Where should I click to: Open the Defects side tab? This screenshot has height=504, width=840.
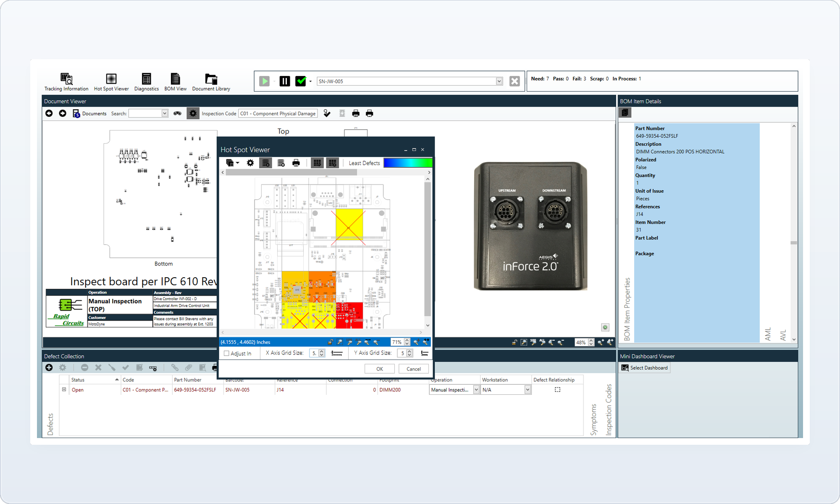pos(50,424)
